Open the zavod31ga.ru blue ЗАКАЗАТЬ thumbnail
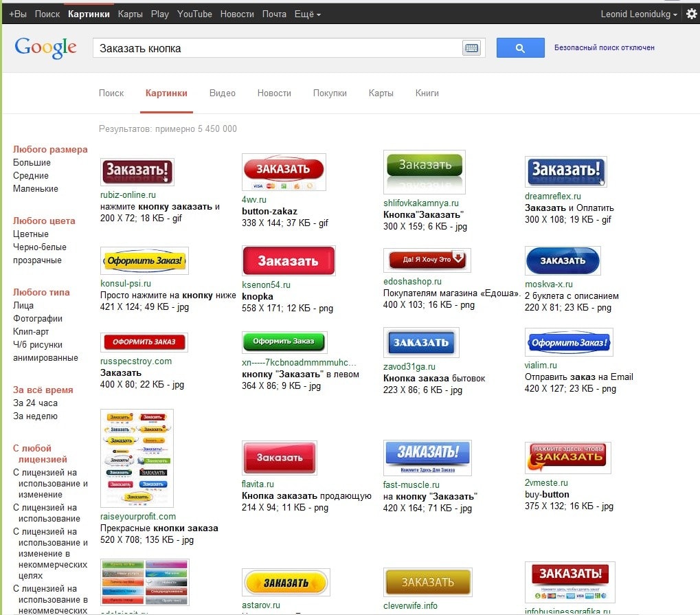The width and height of the screenshot is (700, 615). click(421, 343)
